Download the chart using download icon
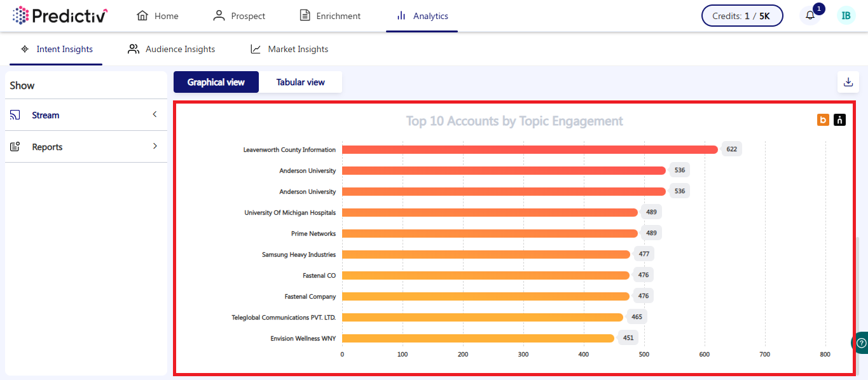 pos(848,82)
